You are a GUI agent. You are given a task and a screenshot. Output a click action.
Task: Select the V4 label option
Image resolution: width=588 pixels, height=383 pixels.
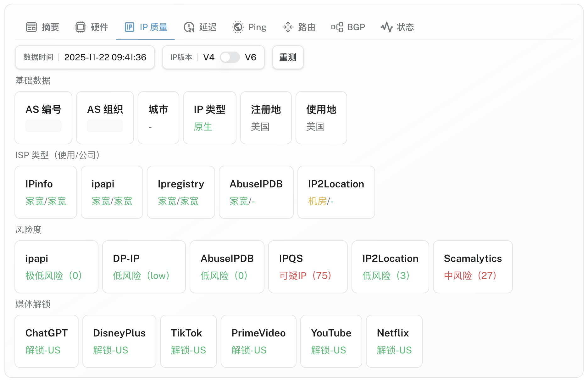tap(209, 58)
